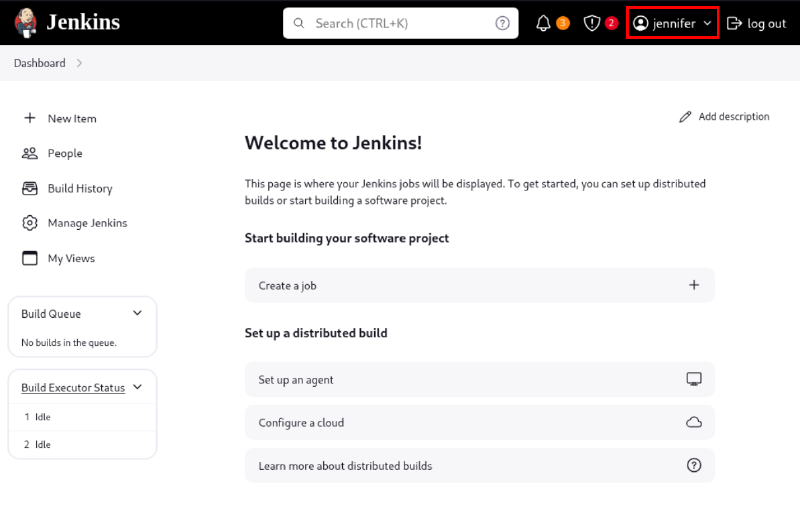Viewport: 800px width, 506px height.
Task: Open search help question mark icon
Action: tap(503, 23)
